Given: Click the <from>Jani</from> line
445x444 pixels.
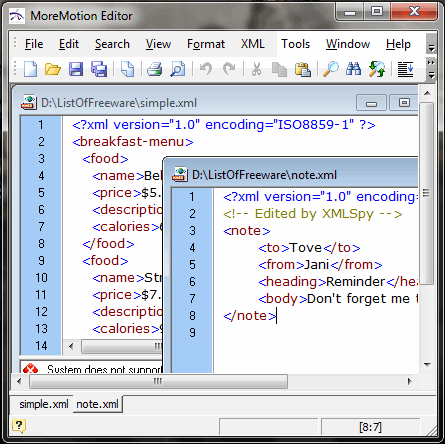Looking at the screenshot, I should pos(320,265).
